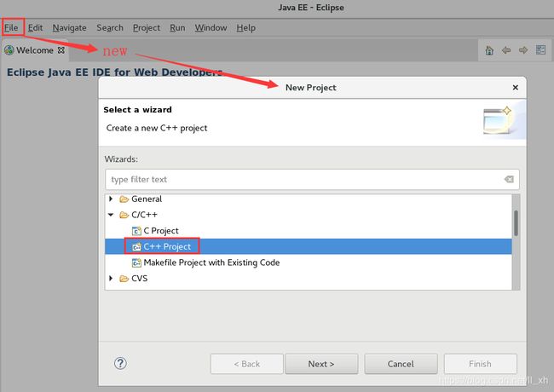Image resolution: width=554 pixels, height=392 pixels.
Task: Click the C++ Project file icon
Action: pos(136,247)
